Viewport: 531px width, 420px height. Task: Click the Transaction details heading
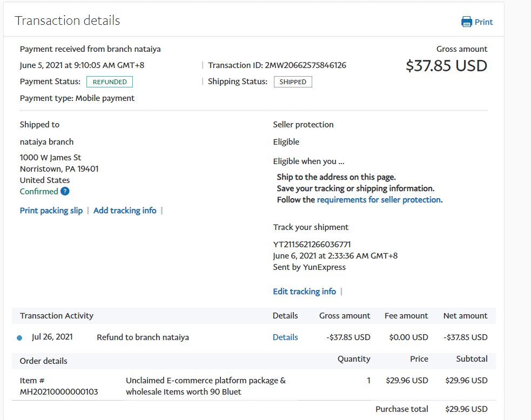(68, 21)
